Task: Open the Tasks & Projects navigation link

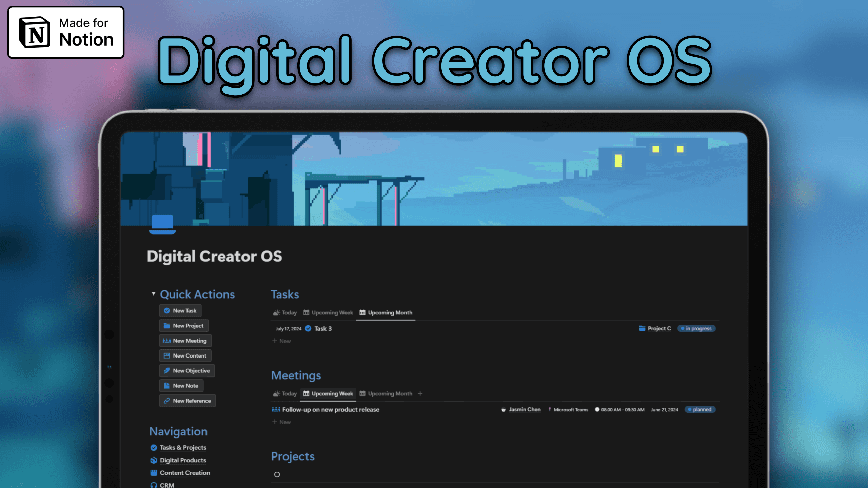Action: pos(183,447)
